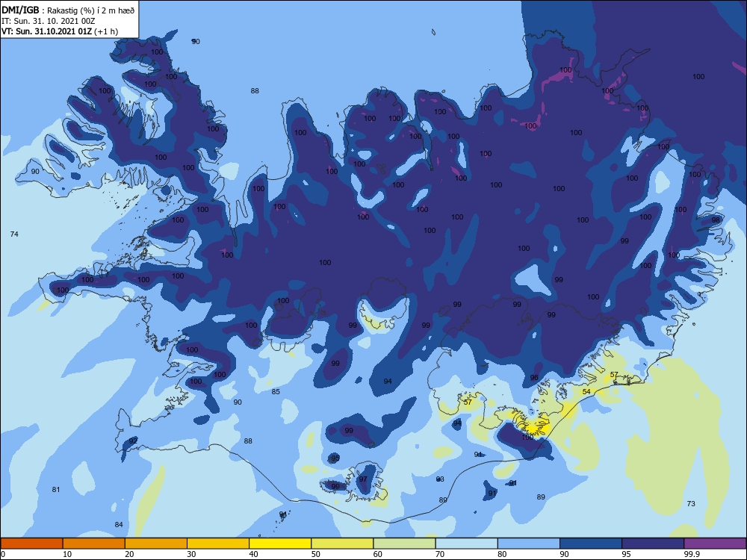Select the '30' tick label on the legend
The width and height of the screenshot is (747, 560).
191,554
